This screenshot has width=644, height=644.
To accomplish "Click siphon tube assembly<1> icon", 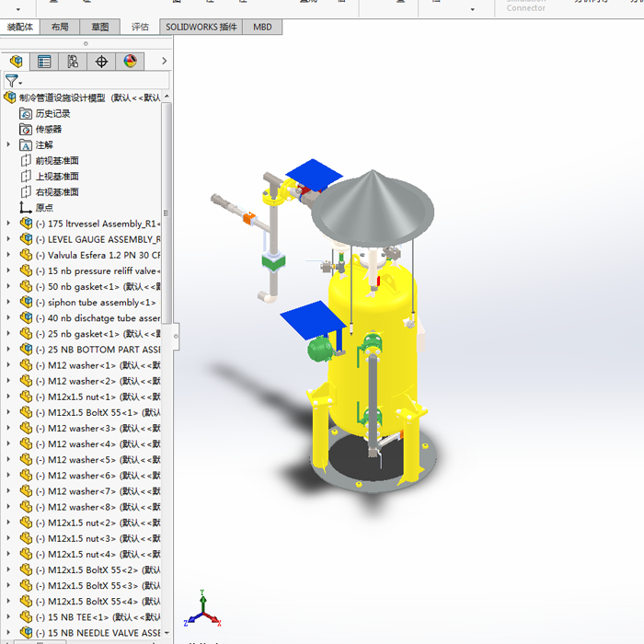I will (x=26, y=302).
